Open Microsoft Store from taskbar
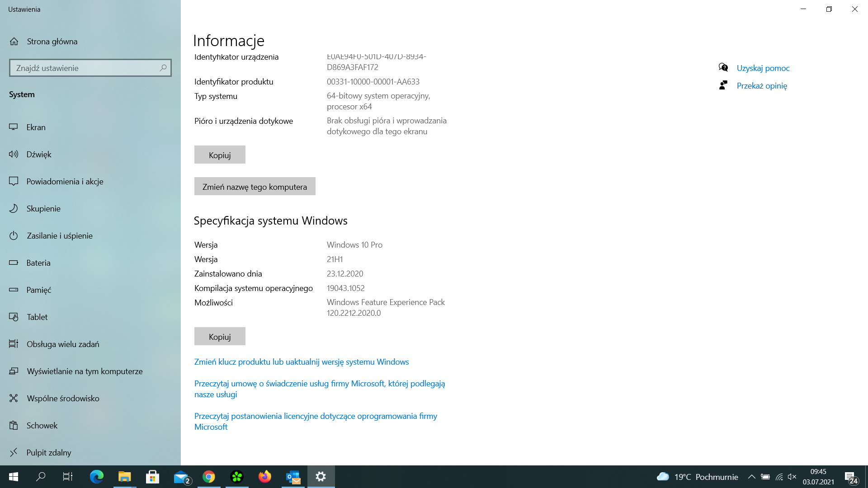This screenshot has width=868, height=488. pos(152,477)
